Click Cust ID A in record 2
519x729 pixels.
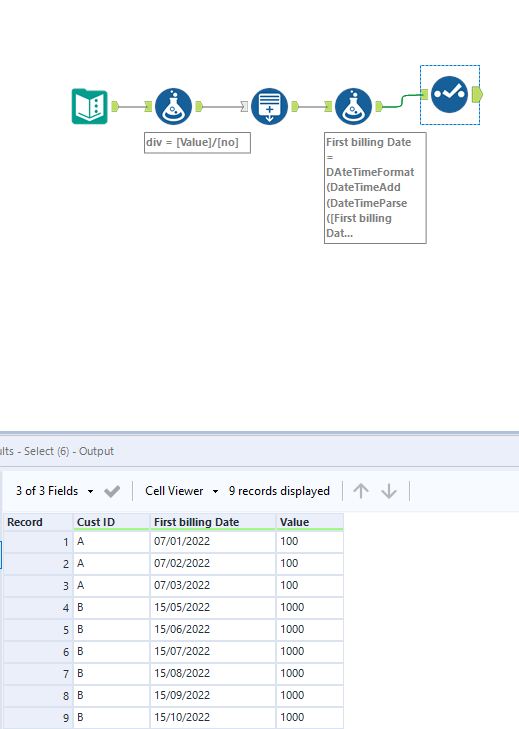tap(111, 563)
